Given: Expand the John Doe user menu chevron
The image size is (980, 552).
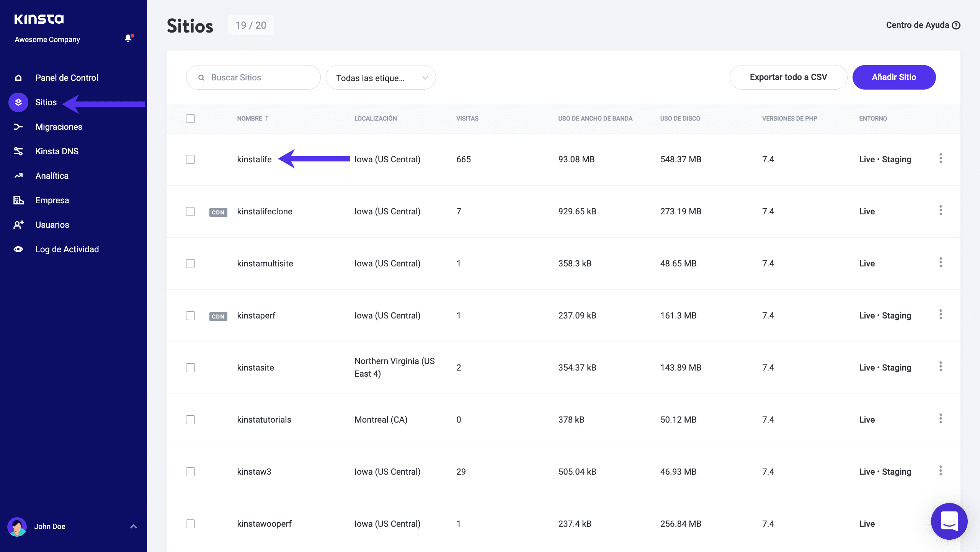Looking at the screenshot, I should pyautogui.click(x=134, y=526).
